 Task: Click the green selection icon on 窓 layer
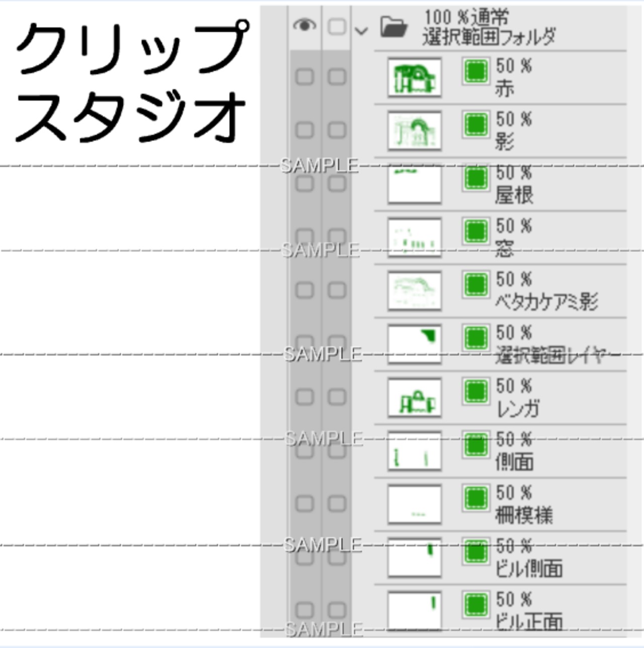click(475, 231)
